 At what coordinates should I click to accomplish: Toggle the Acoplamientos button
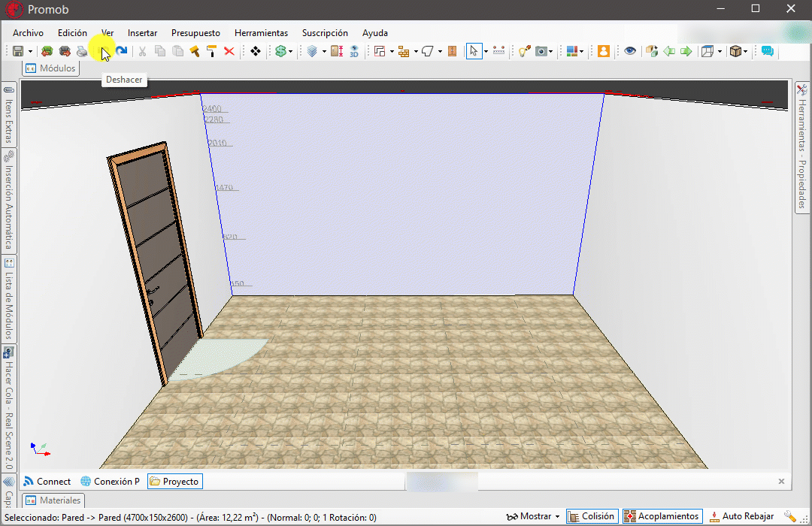(662, 516)
